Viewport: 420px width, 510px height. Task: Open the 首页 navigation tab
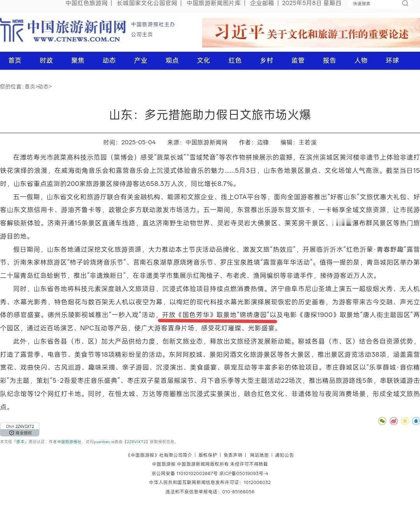click(x=15, y=60)
